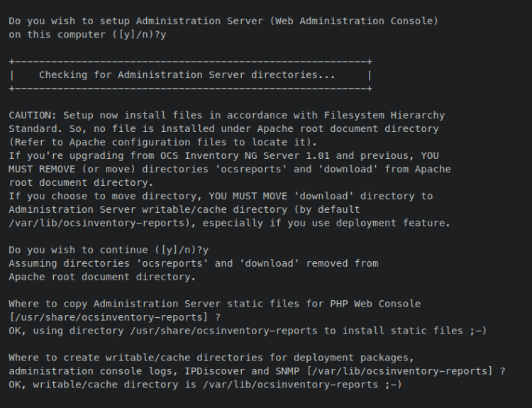Click the 'Checking for Administration Server directories...' banner text
Image resolution: width=532 pixels, height=408 pixels.
pos(187,75)
